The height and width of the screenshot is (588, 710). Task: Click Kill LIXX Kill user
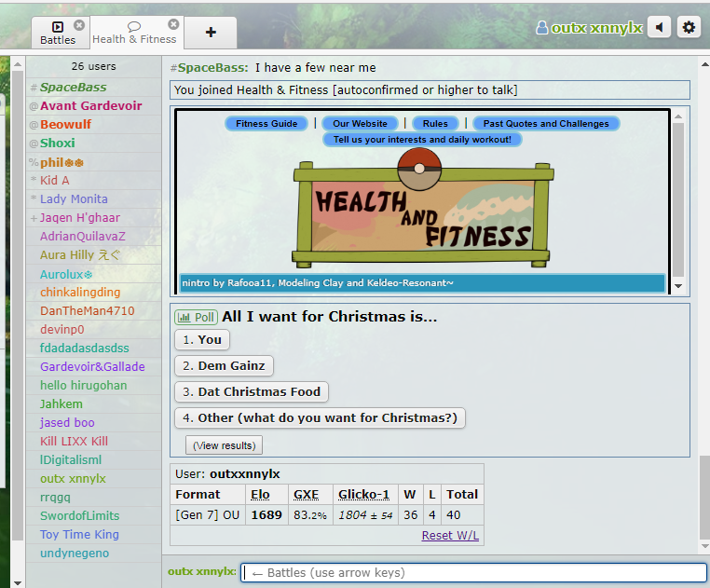[94, 441]
